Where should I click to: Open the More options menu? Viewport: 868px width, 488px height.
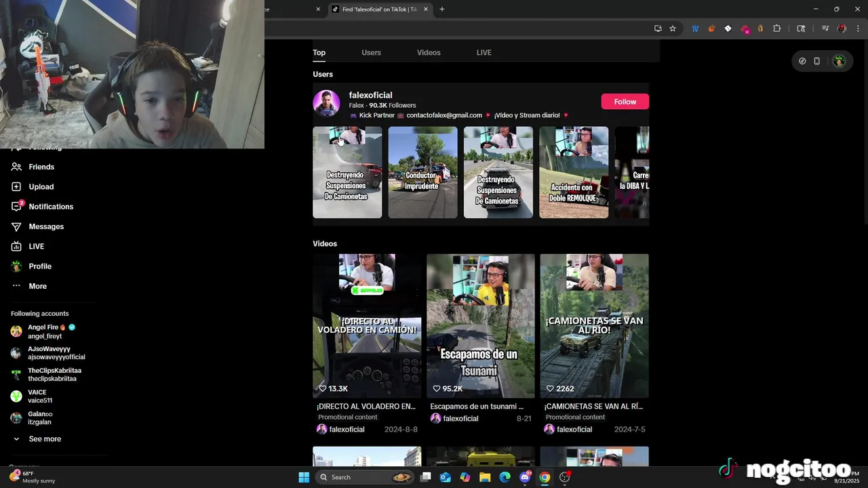tap(29, 286)
